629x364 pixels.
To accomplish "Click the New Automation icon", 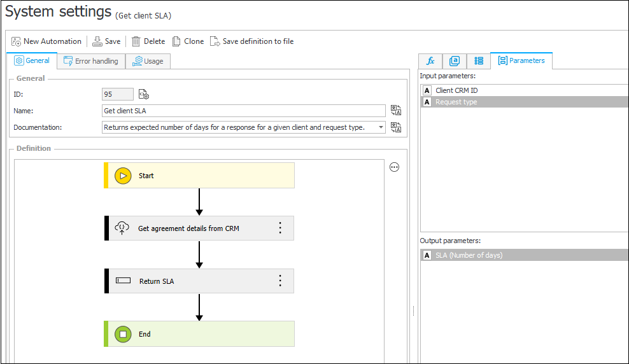I will coord(16,41).
